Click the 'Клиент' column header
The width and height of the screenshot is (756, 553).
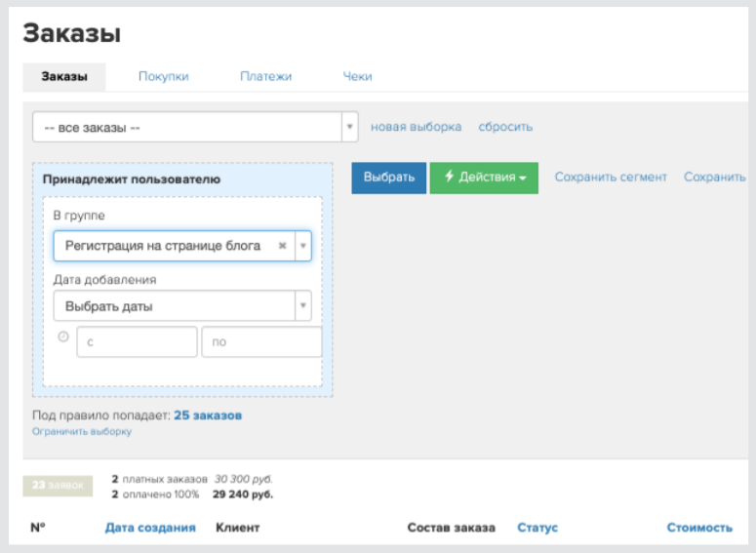[238, 528]
